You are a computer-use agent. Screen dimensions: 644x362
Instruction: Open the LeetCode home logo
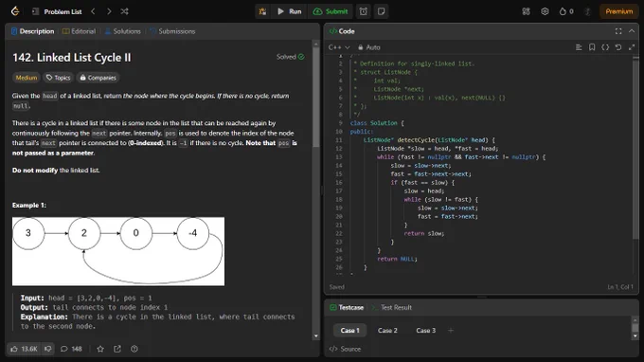pyautogui.click(x=15, y=11)
